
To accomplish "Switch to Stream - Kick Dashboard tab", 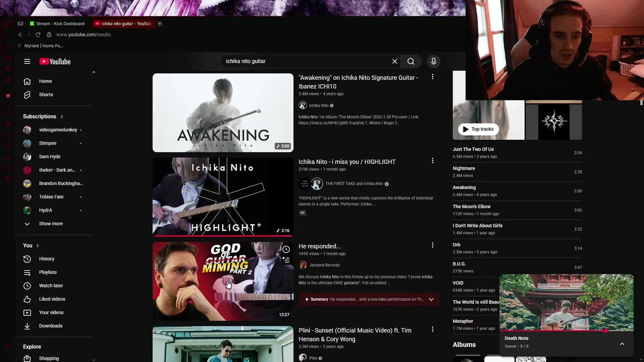I will click(57, 24).
